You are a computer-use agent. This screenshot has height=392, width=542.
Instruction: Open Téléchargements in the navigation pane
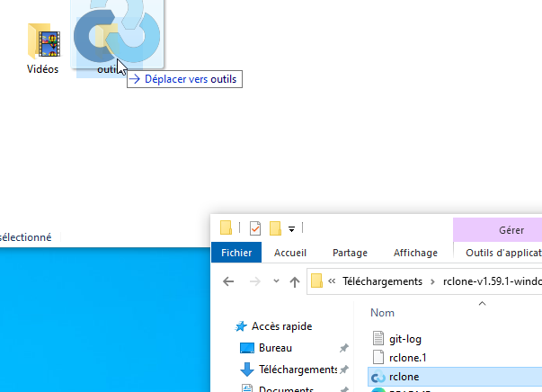pyautogui.click(x=298, y=370)
